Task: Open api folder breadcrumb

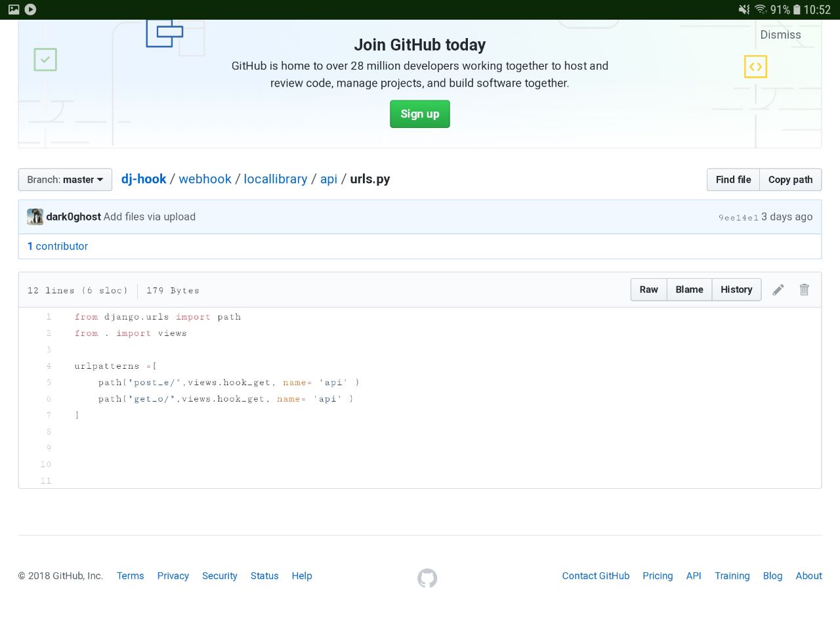Action: [x=329, y=179]
